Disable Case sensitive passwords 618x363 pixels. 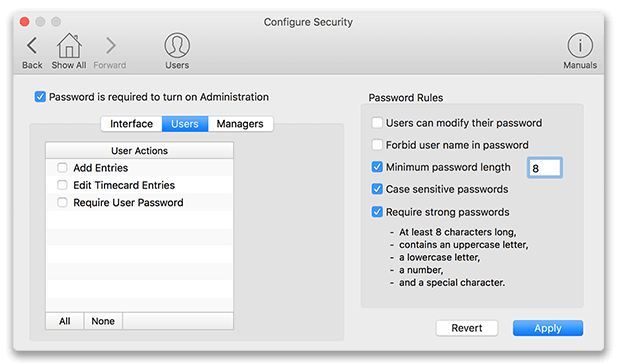(377, 189)
